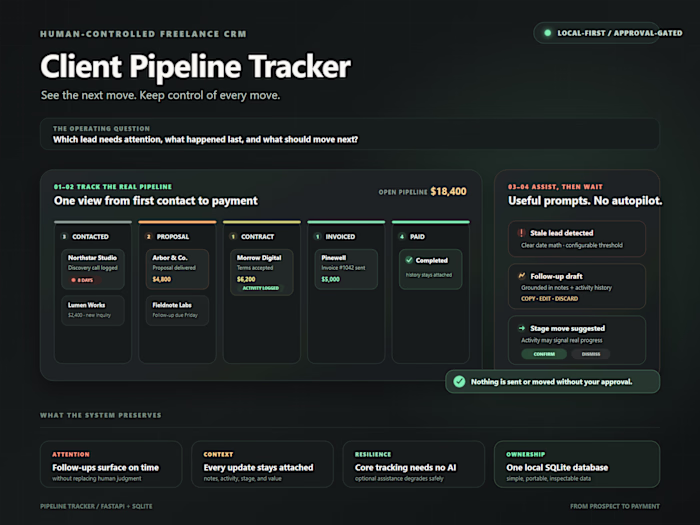Click Invoice #1042 sent text on Pinewell

343,268
